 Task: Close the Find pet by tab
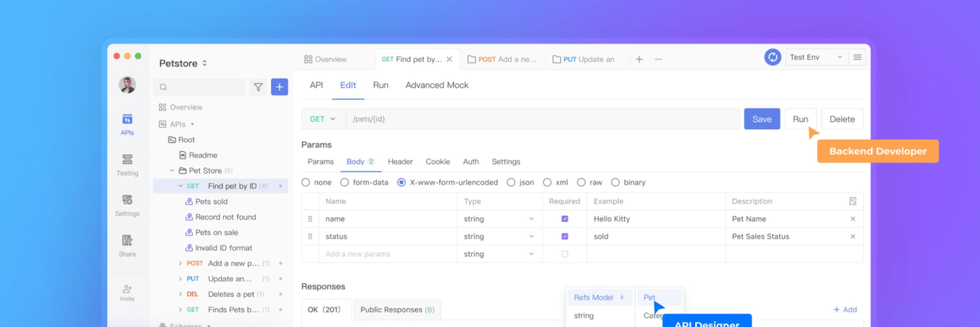tap(449, 60)
